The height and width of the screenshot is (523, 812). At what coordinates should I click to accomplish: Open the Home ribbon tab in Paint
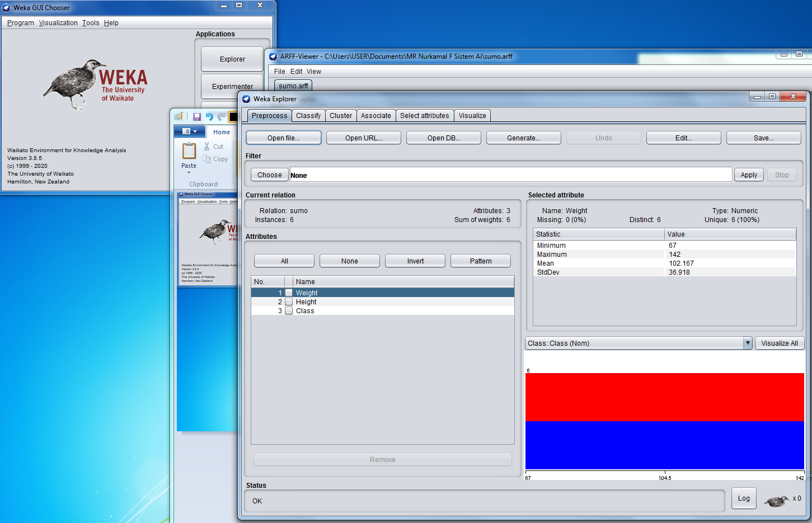[222, 132]
